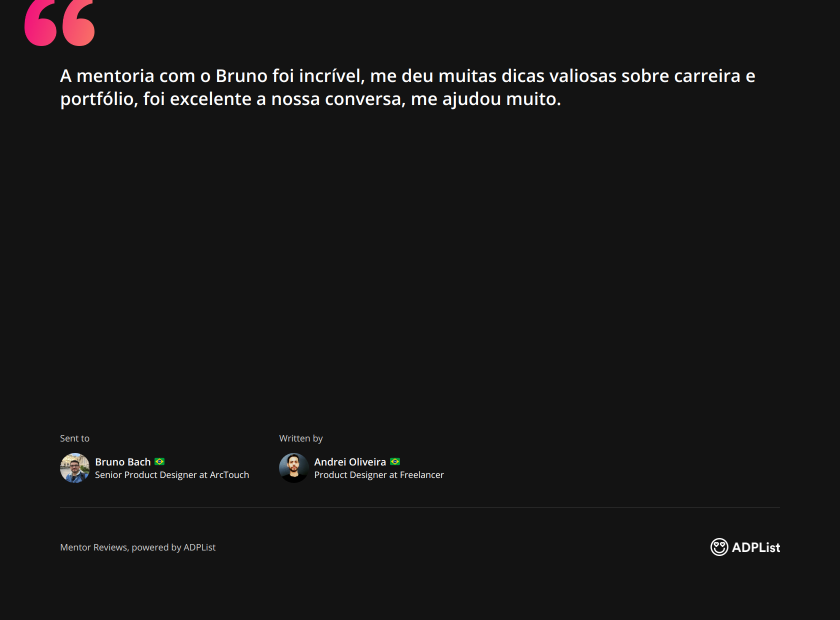Click the ADPList smiley face logo icon
This screenshot has height=620, width=840.
point(719,547)
